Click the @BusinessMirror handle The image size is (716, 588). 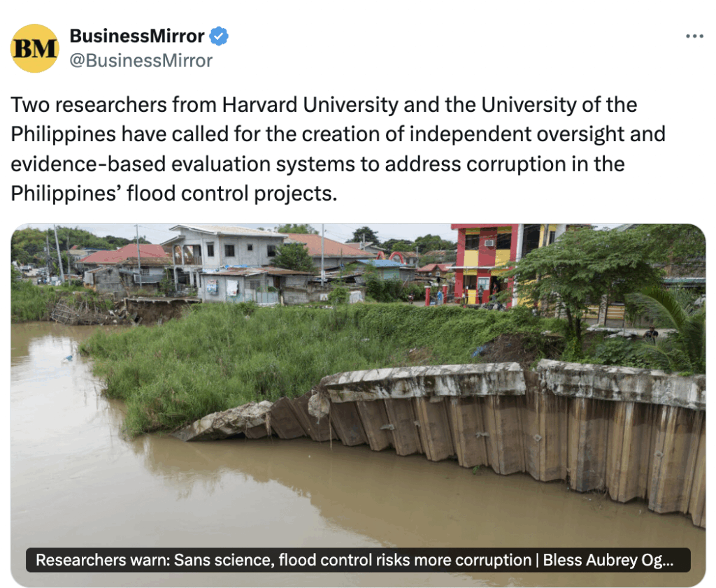coord(141,61)
